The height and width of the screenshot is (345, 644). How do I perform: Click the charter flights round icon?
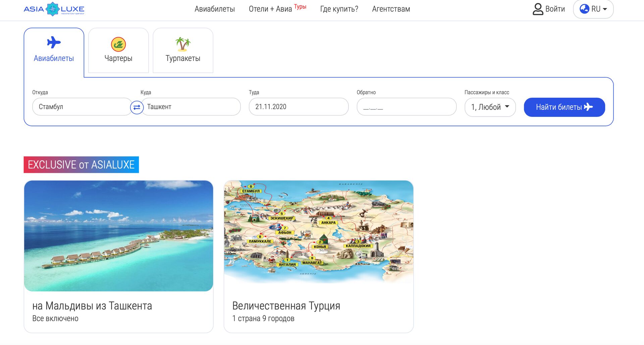pos(118,44)
